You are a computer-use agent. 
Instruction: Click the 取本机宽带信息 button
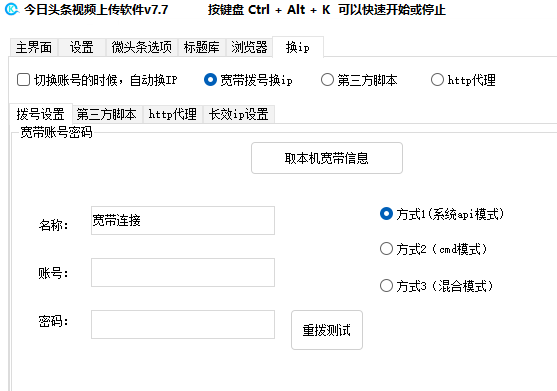pos(327,158)
